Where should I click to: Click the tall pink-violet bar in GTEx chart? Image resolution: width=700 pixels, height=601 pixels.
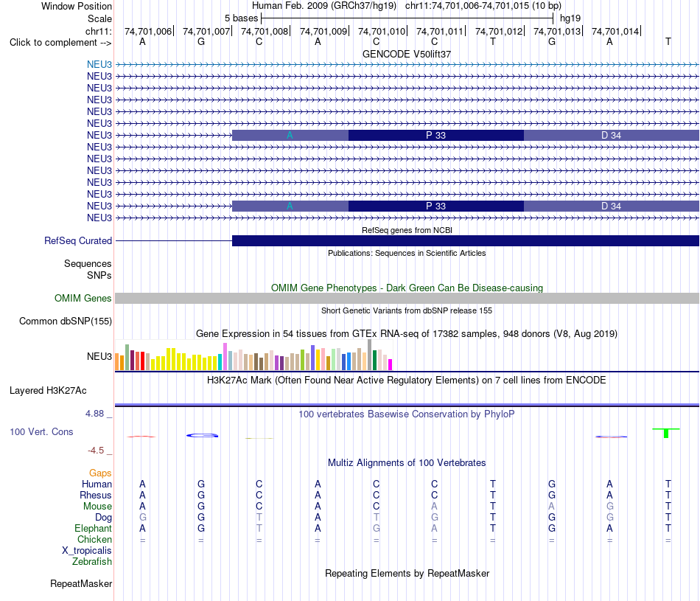tap(225, 357)
